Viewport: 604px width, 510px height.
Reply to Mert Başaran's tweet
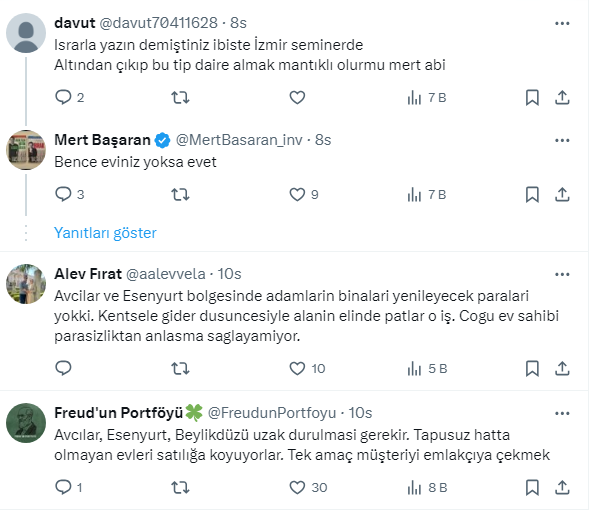click(x=63, y=194)
